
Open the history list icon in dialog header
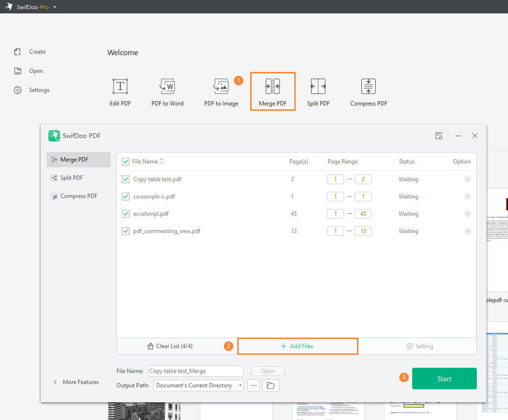click(x=439, y=136)
